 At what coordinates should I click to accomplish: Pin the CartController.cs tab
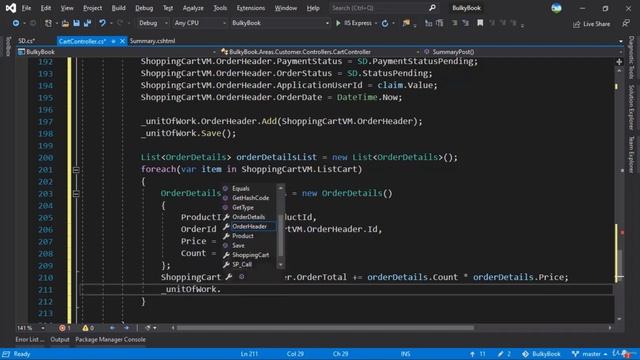pyautogui.click(x=113, y=41)
